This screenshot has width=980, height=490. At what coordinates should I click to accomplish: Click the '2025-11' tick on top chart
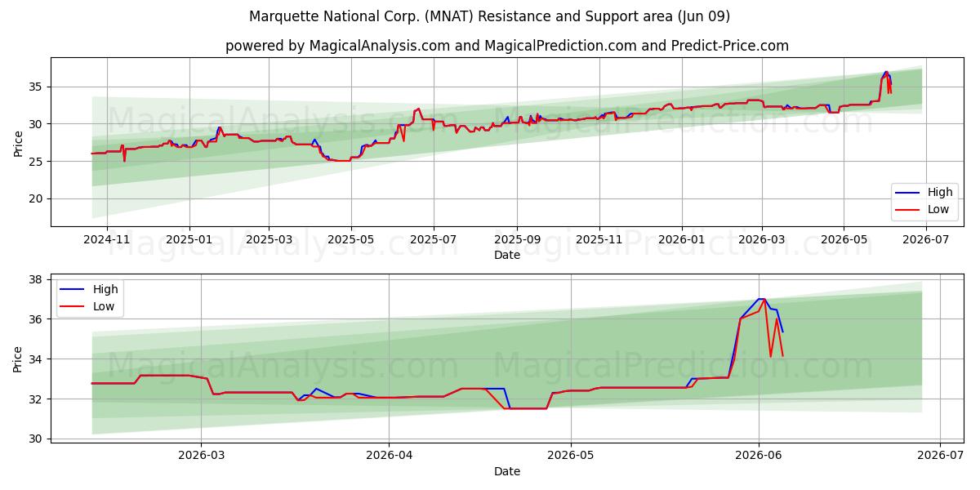599,240
